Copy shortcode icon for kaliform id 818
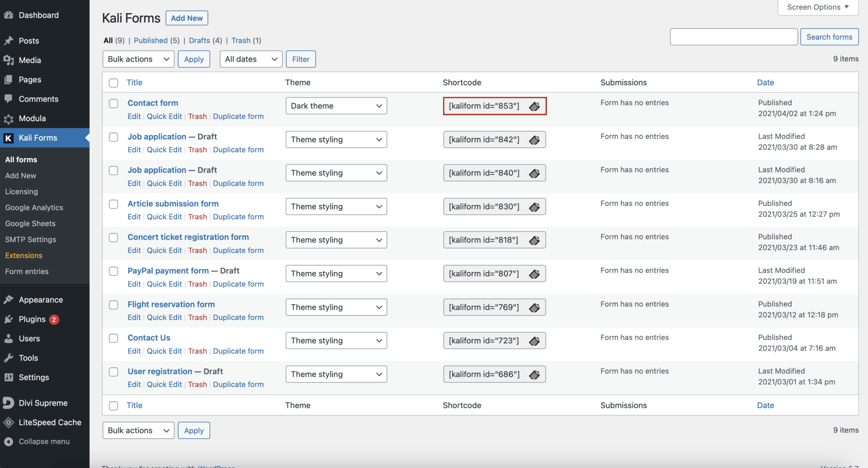Screen dimensions: 868x468 [x=534, y=240]
